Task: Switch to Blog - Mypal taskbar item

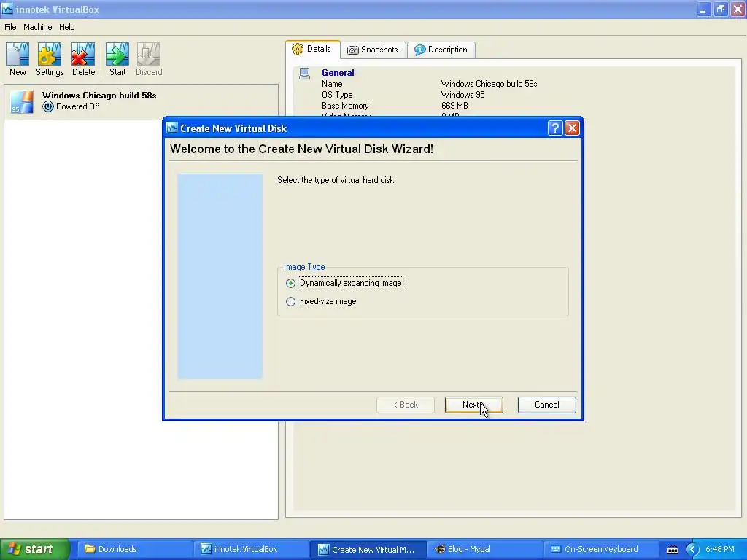Action: pyautogui.click(x=484, y=550)
